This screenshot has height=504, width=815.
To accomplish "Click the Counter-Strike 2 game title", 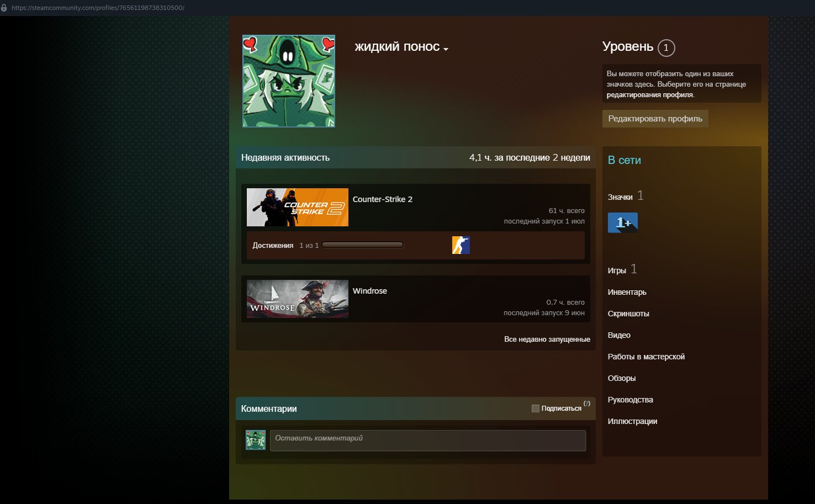I will pos(383,199).
